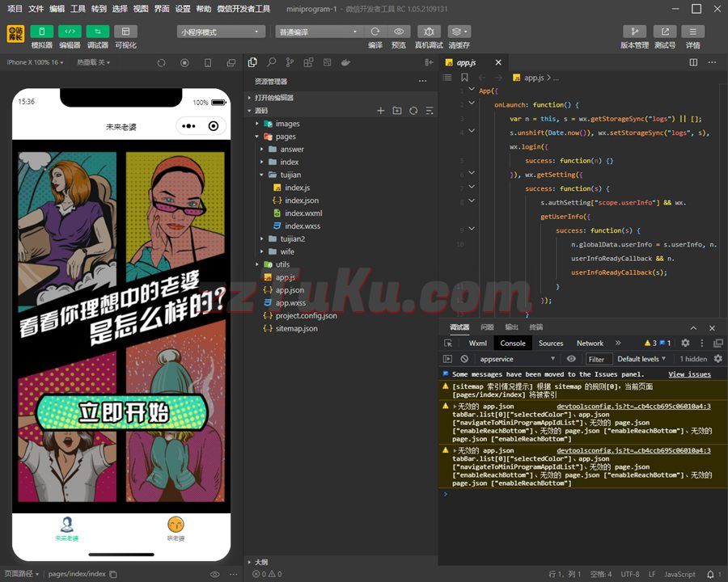Expand the answer folder in file tree

click(292, 150)
